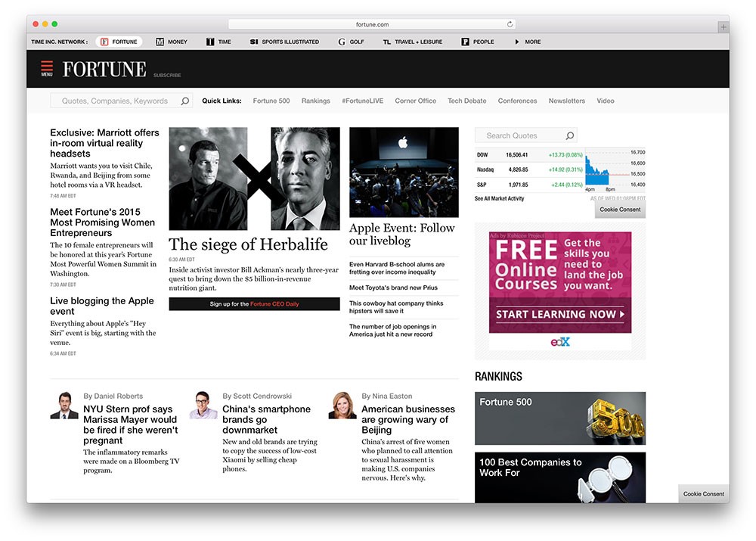Click the edX logo in ad

pos(560,342)
